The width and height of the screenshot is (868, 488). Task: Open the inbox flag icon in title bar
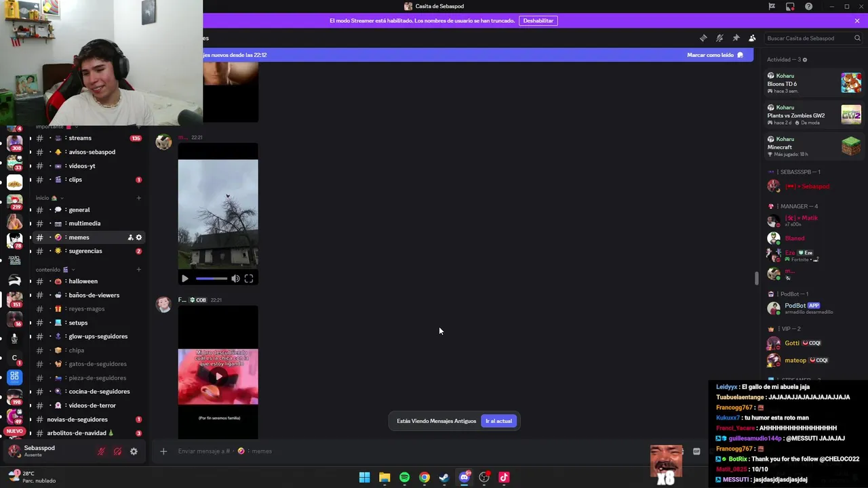point(772,6)
